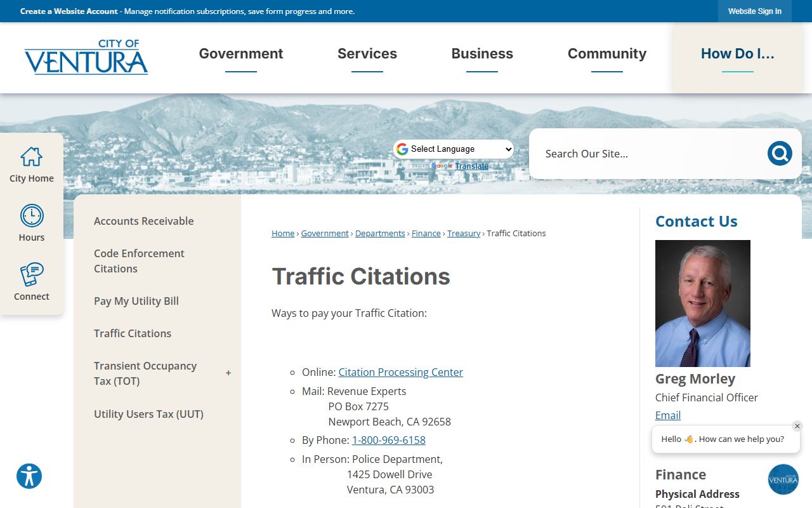Image resolution: width=812 pixels, height=508 pixels.
Task: Open Code Enforcement Citations in the sidebar
Action: 139,261
